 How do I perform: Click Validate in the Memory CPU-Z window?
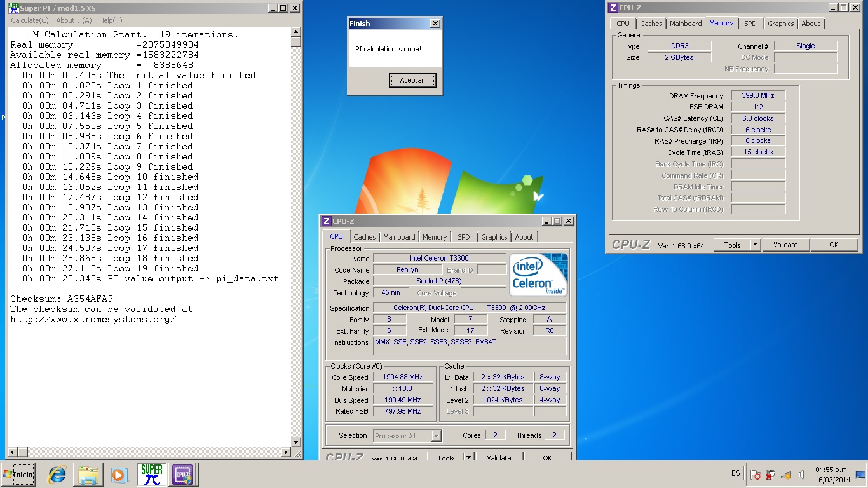pos(785,245)
